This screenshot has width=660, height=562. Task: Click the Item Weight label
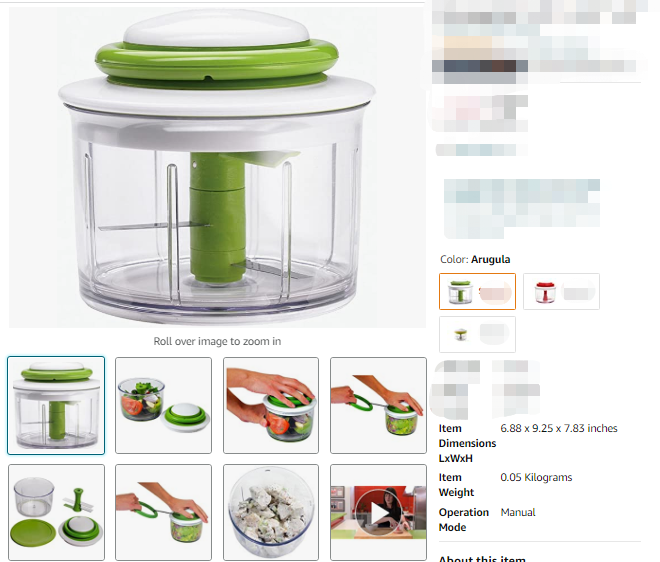pos(456,485)
